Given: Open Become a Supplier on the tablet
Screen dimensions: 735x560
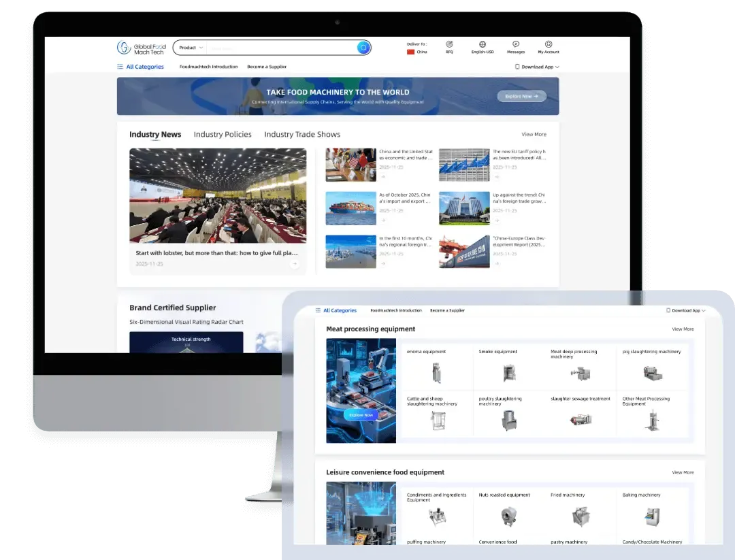Looking at the screenshot, I should click(x=447, y=310).
